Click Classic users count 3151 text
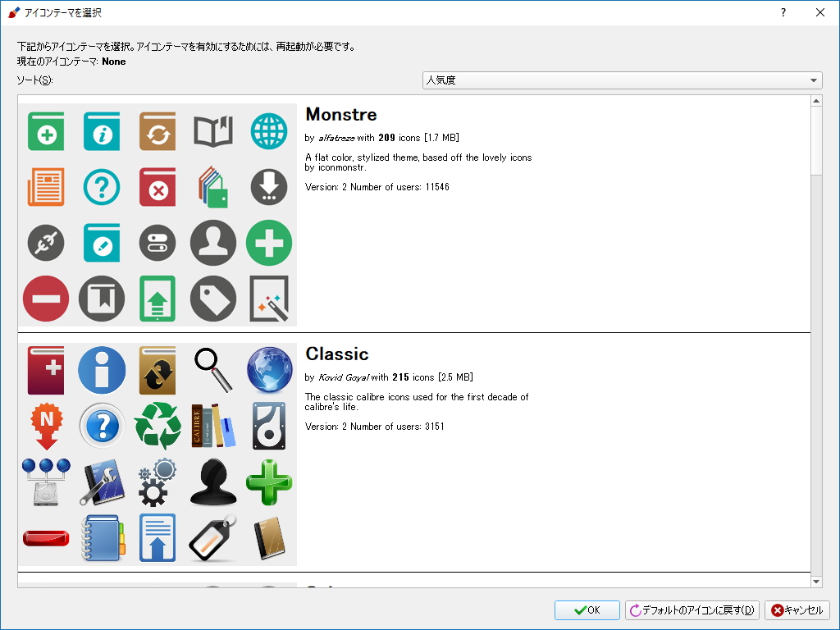This screenshot has width=840, height=630. click(x=435, y=427)
